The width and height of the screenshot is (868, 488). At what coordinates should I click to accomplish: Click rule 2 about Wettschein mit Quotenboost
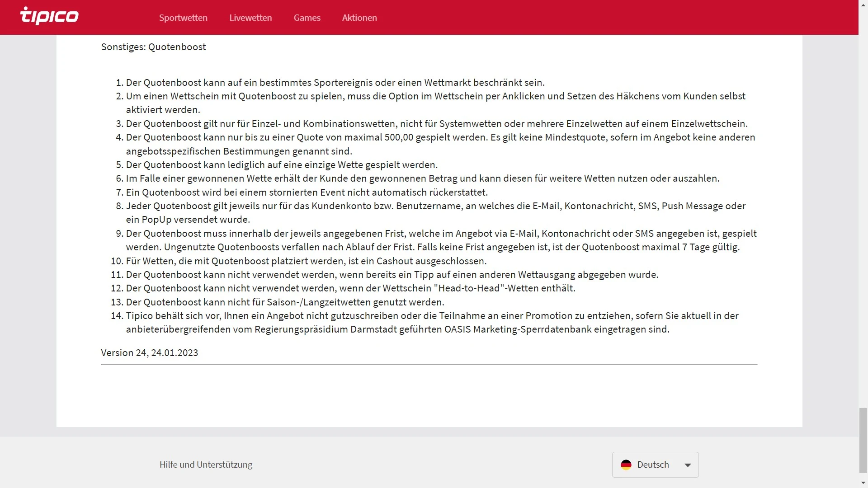coord(436,103)
